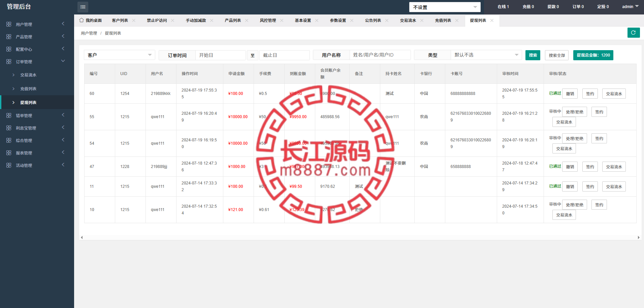Open the 不设置 dropdown in header

445,7
